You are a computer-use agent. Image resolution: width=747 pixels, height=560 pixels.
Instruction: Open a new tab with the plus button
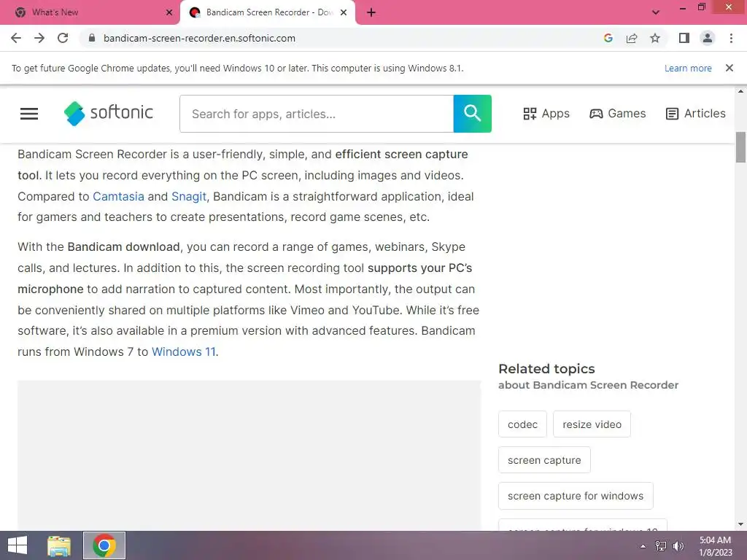[371, 12]
